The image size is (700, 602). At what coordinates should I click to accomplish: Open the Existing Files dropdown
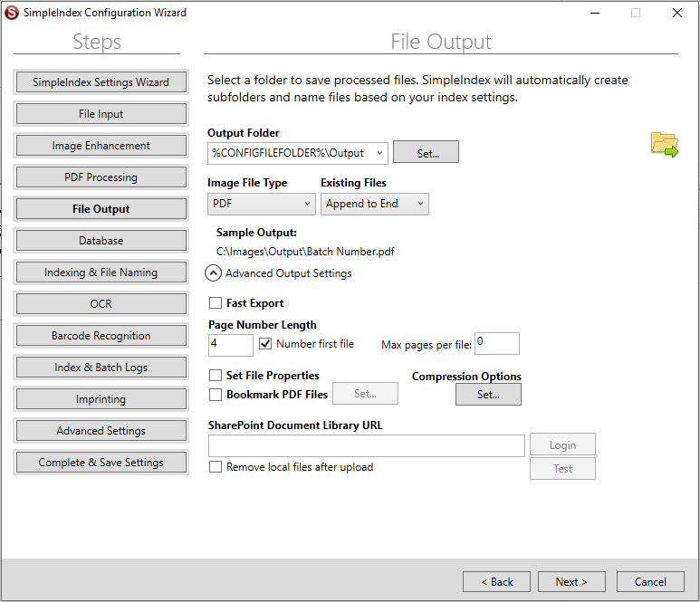375,204
